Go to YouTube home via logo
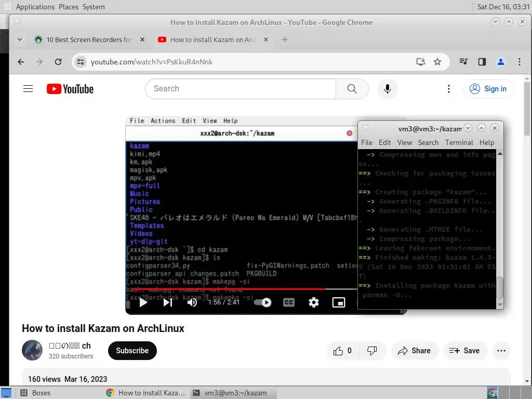This screenshot has width=532, height=399. pyautogui.click(x=70, y=89)
